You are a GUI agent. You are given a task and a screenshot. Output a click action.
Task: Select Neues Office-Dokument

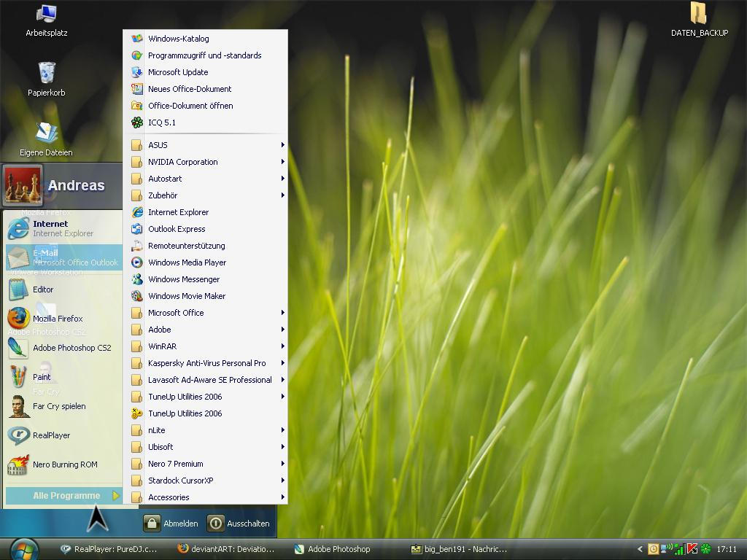tap(205, 89)
